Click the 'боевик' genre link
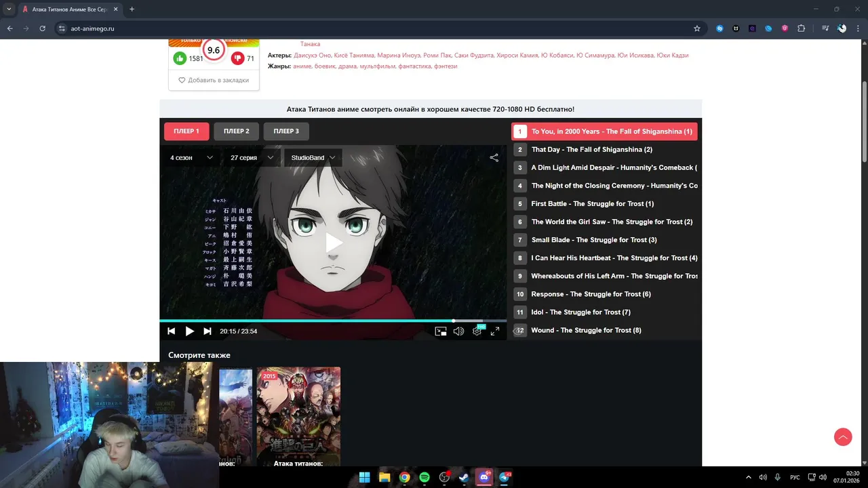Image resolution: width=868 pixels, height=488 pixels. click(325, 66)
